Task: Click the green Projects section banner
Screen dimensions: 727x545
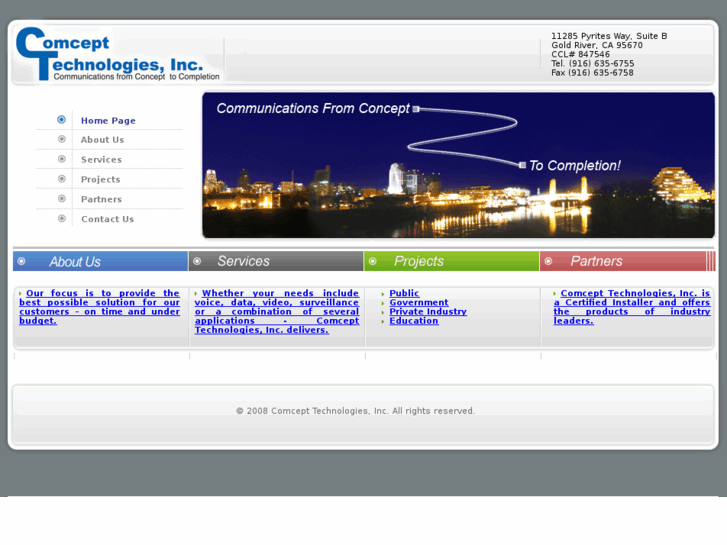Action: [452, 261]
